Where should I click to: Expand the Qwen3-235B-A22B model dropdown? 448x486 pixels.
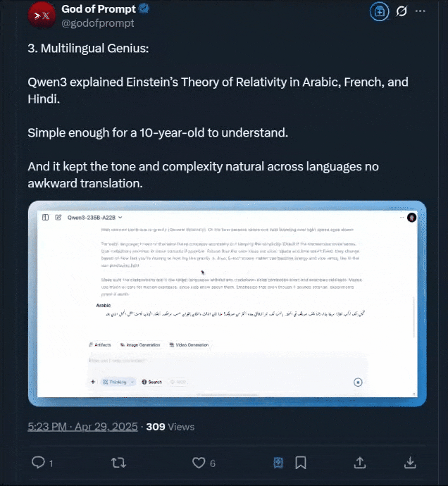pyautogui.click(x=95, y=218)
